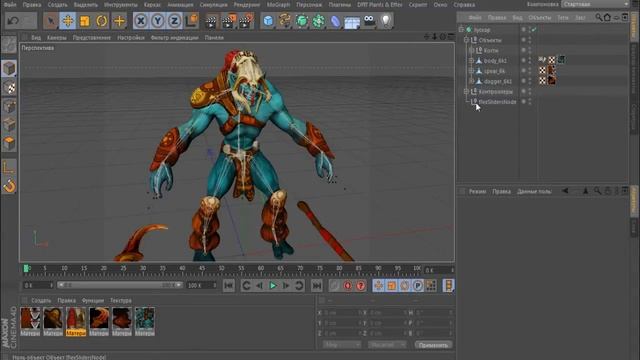The image size is (640, 360).
Task: Open the blue deformer icon
Action: [x=335, y=21]
